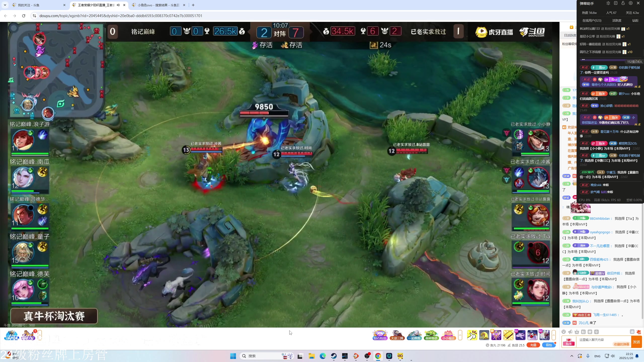This screenshot has width=644, height=362.
Task: Mute the tab audio speaker icon
Action: [x=118, y=5]
